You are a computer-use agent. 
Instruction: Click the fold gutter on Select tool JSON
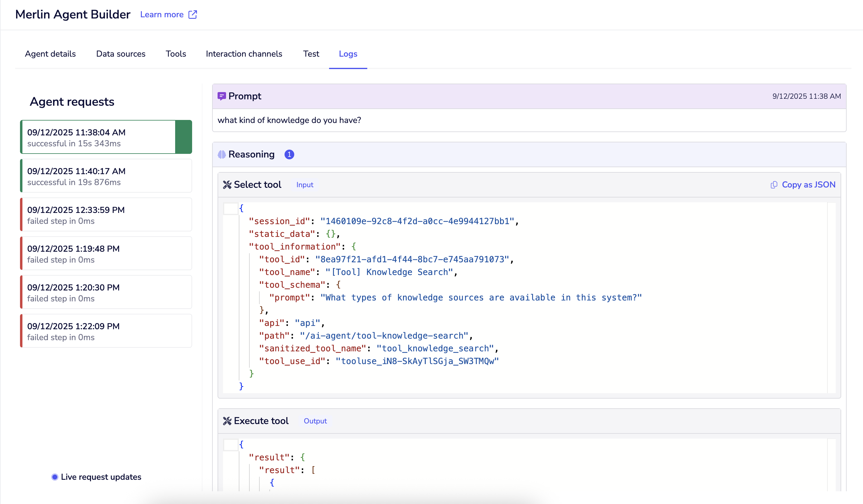(231, 208)
